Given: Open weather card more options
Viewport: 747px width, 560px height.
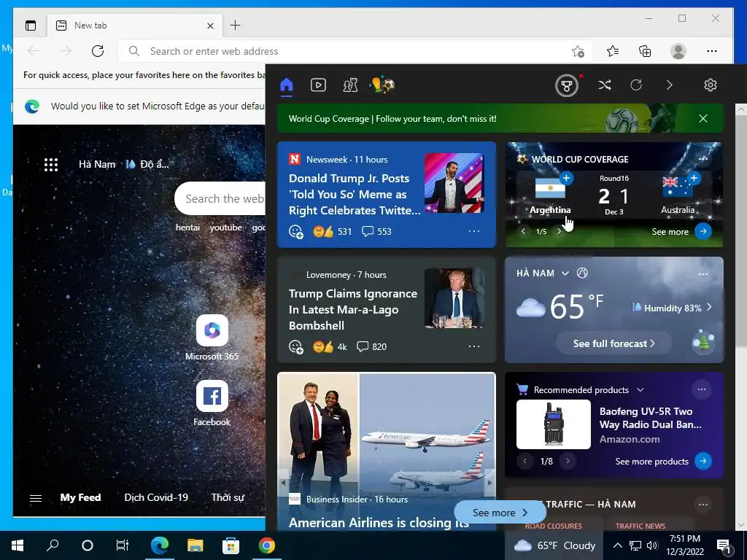Looking at the screenshot, I should pyautogui.click(x=703, y=274).
